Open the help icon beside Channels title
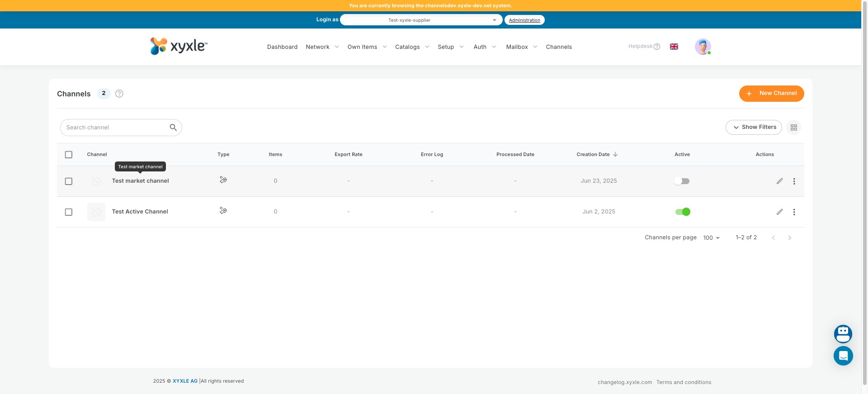Screen dimensions: 868x394 click(119, 94)
